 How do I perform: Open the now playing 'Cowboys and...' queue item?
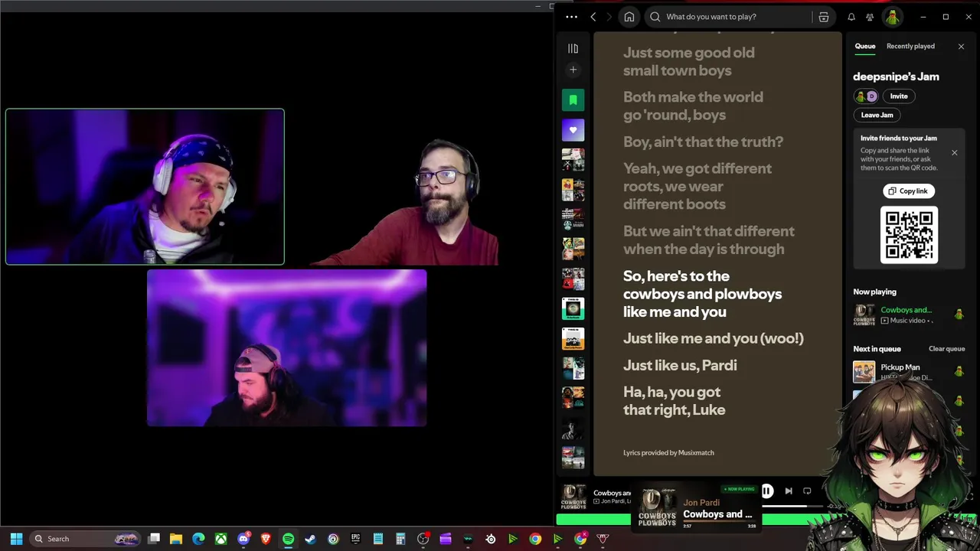tap(909, 315)
